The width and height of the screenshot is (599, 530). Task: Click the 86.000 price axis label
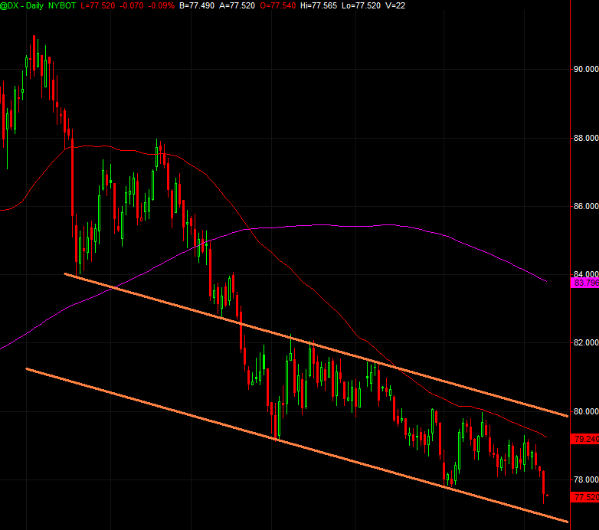tap(586, 206)
